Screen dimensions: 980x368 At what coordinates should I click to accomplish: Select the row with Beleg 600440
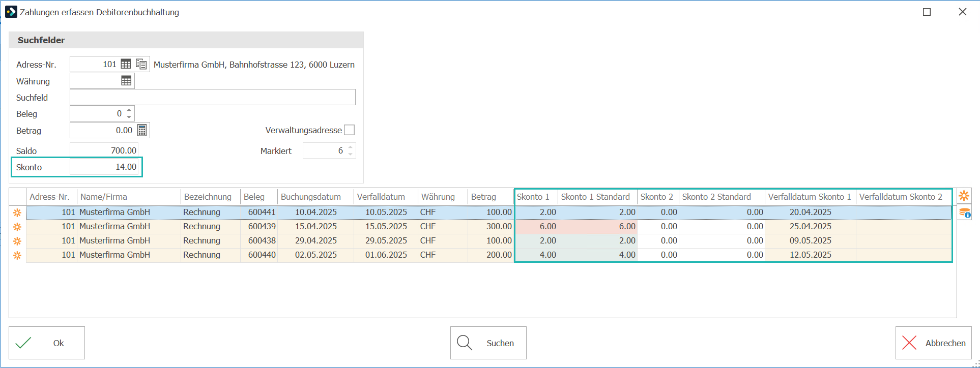coord(489,255)
